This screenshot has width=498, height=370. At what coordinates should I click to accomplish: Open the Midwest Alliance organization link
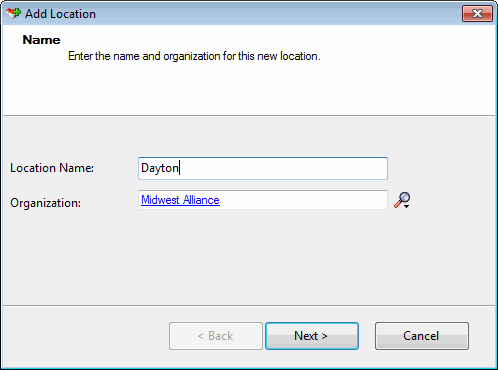point(180,200)
